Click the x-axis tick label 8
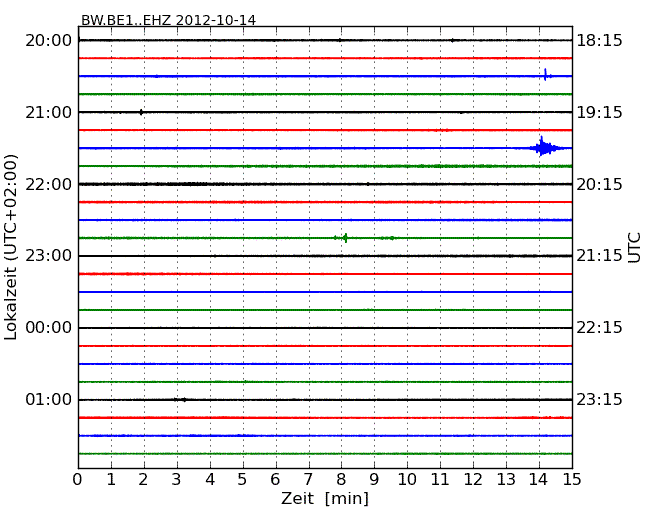The height and width of the screenshot is (520, 650). pos(341,480)
